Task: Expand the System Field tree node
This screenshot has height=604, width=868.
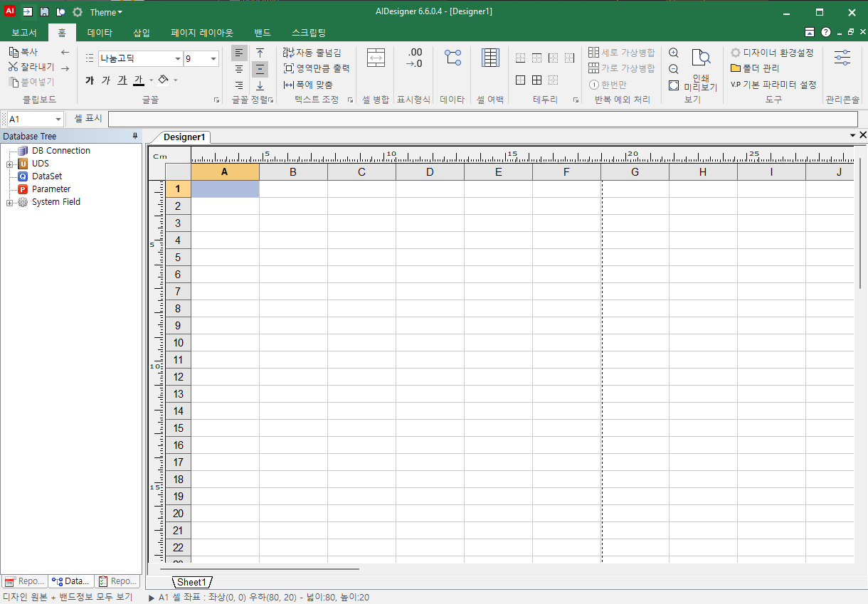Action: [10, 203]
